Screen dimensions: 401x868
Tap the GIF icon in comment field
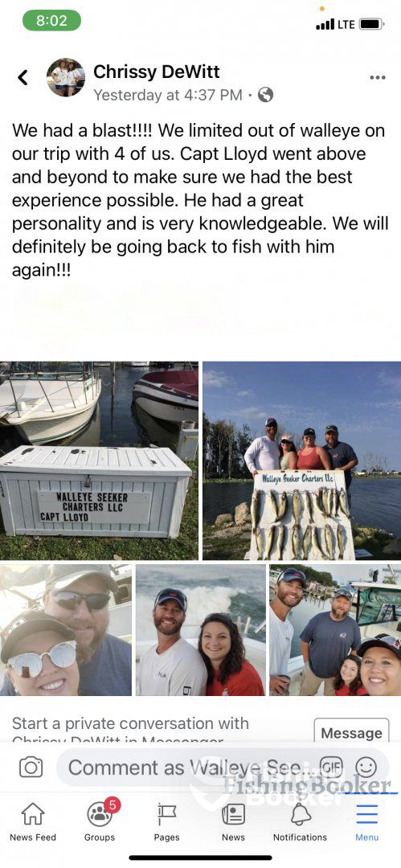click(332, 767)
